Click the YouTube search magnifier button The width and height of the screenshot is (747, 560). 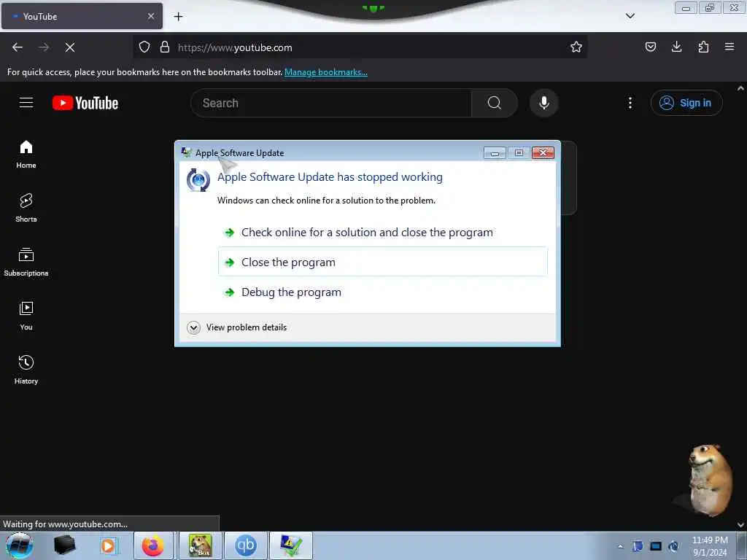tap(495, 103)
